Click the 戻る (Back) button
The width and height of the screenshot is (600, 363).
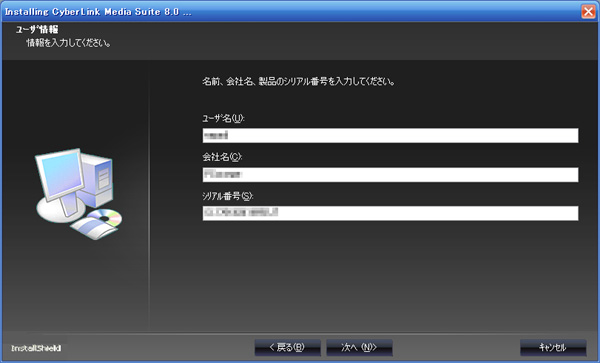pos(287,347)
